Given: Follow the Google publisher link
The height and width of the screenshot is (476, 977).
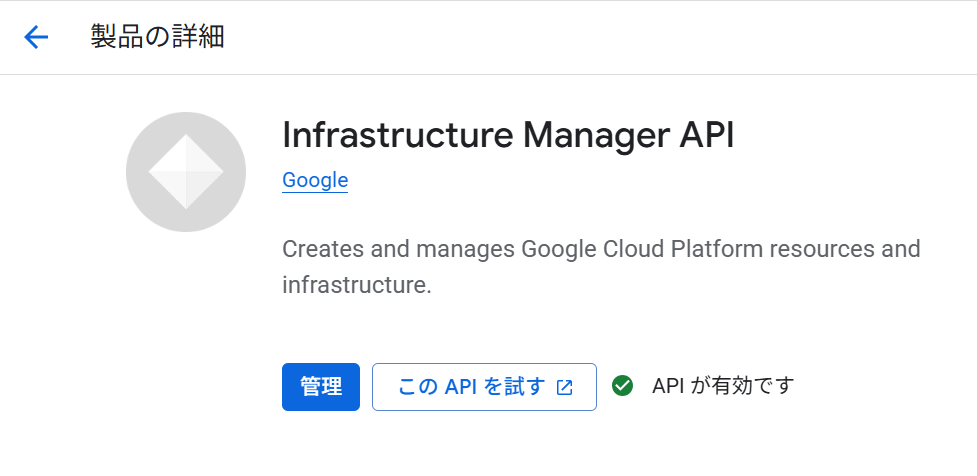Looking at the screenshot, I should 315,180.
